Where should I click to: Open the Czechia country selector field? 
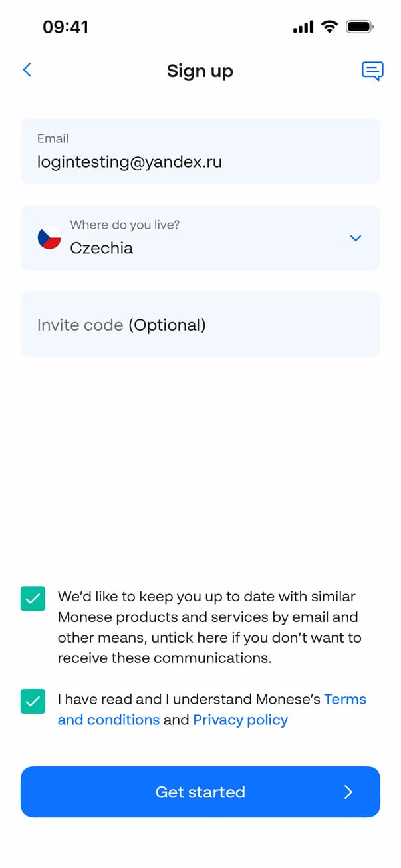(x=200, y=238)
